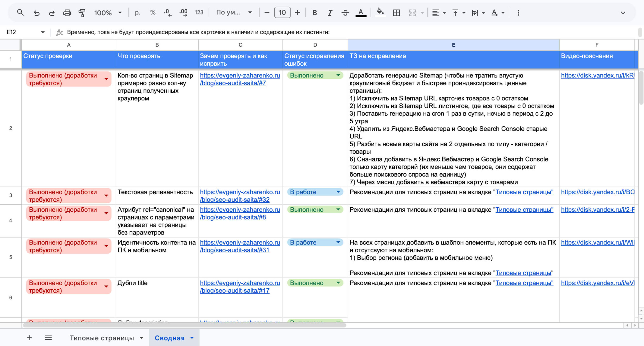Open the seo-audit-saita/#31 link
The image size is (644, 346).
[x=240, y=246]
